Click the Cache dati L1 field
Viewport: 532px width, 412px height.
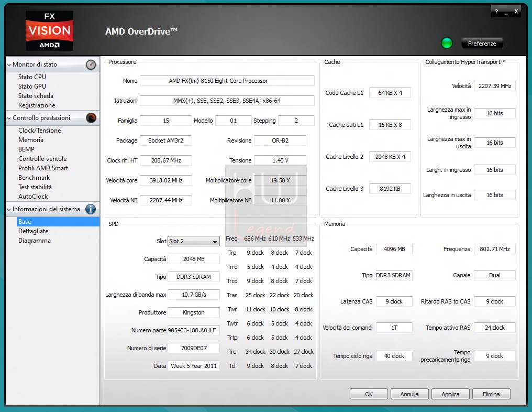click(390, 125)
